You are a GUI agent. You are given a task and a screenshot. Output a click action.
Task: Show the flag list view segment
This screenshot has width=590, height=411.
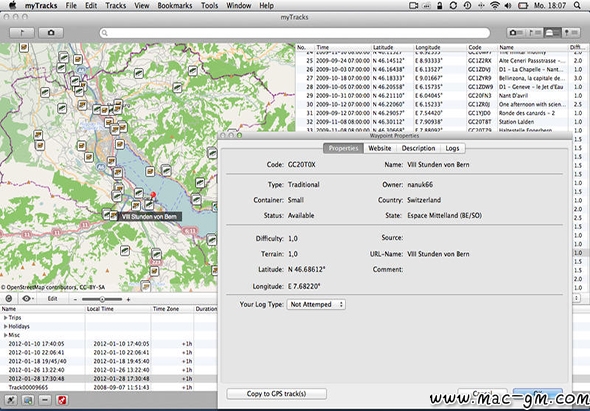click(534, 33)
